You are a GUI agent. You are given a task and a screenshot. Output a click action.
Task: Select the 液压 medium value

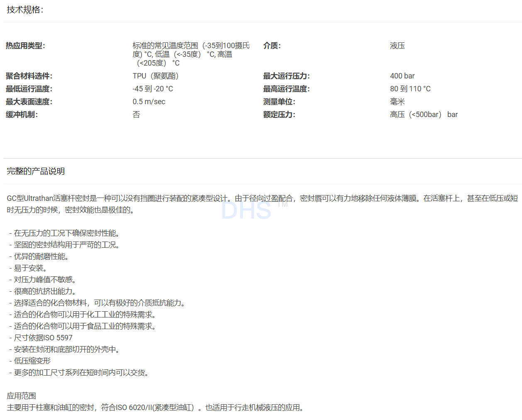point(397,46)
